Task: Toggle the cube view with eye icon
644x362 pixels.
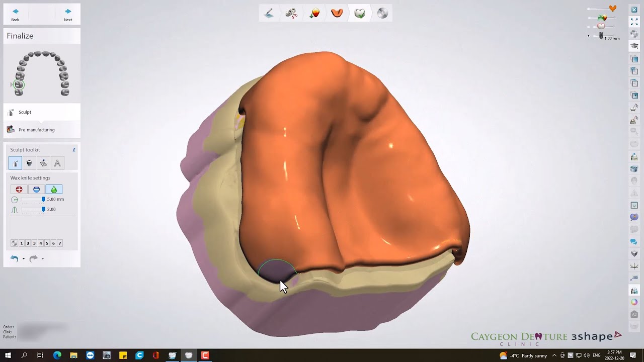Action: (x=634, y=95)
